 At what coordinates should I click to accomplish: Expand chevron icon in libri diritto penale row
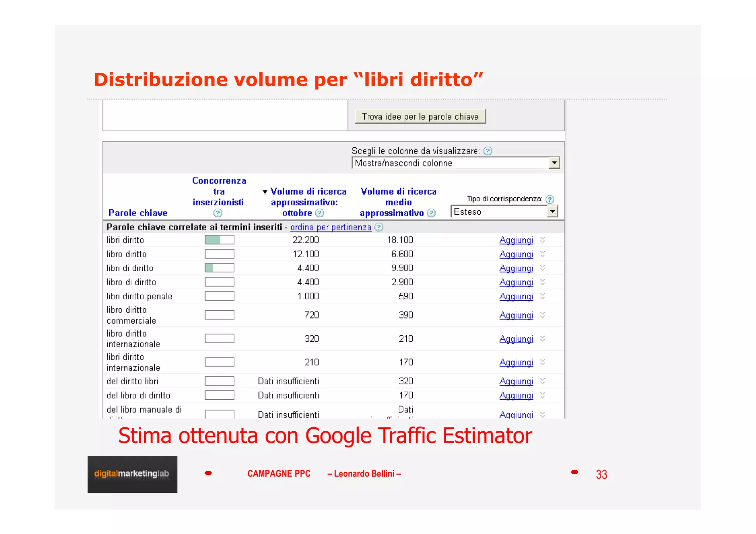(x=542, y=296)
